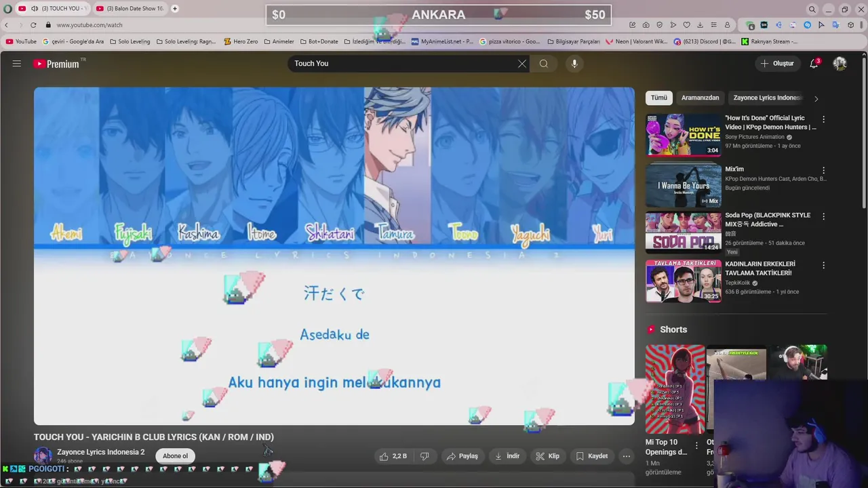The width and height of the screenshot is (868, 488).
Task: Open options for Soda Pop video
Action: [824, 216]
